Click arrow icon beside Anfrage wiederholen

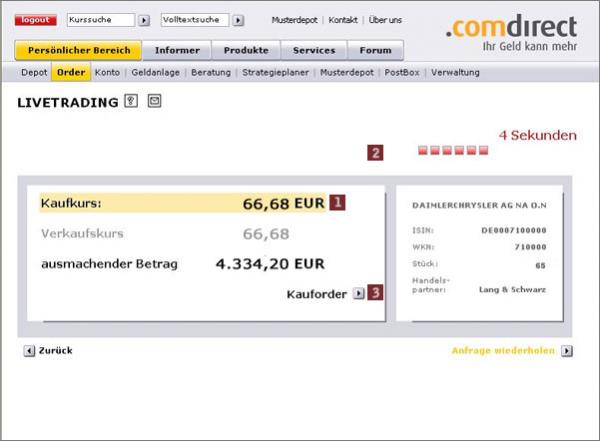tap(566, 351)
